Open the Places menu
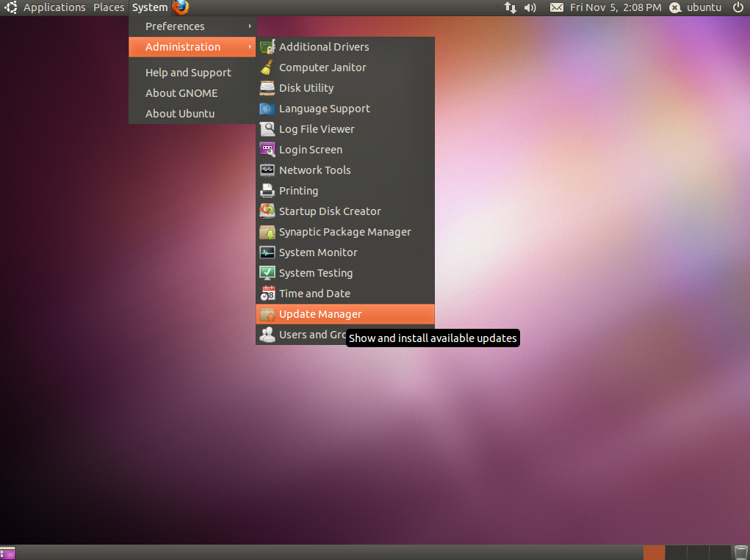Viewport: 750px width, 560px height. tap(109, 7)
